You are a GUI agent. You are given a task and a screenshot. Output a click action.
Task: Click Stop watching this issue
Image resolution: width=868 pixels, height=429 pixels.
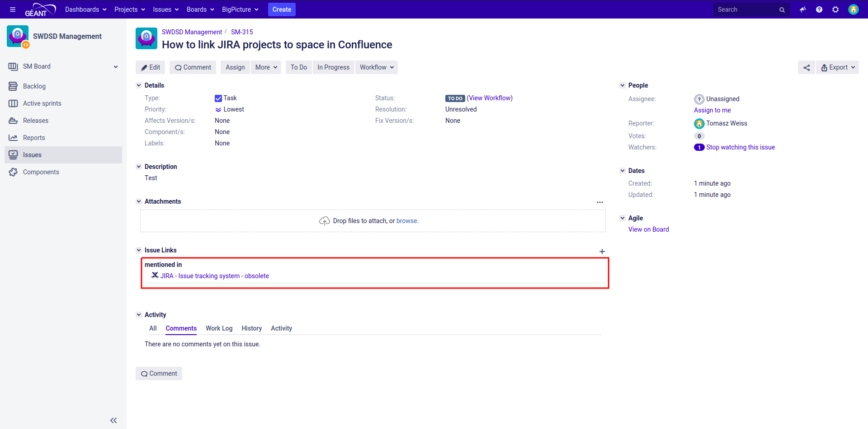[741, 147]
